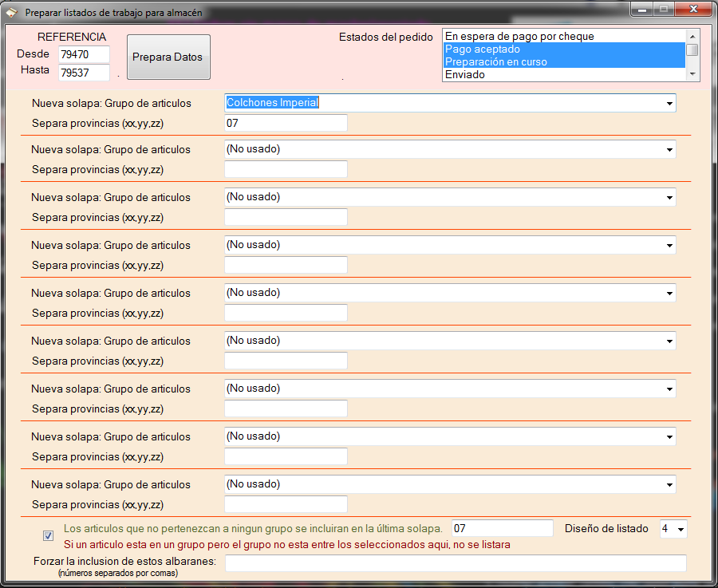This screenshot has height=588, width=718.
Task: Toggle the checkbox for ungrouped articles in last tab
Action: [x=48, y=535]
